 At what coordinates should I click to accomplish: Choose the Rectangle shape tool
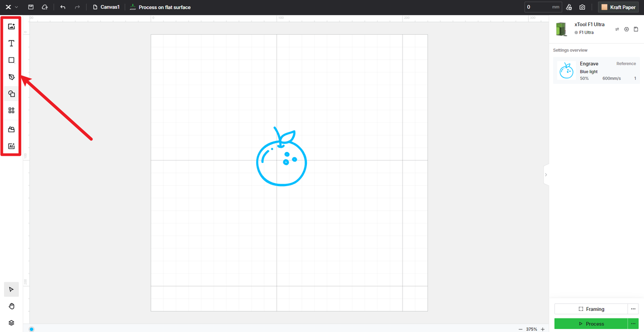click(12, 60)
